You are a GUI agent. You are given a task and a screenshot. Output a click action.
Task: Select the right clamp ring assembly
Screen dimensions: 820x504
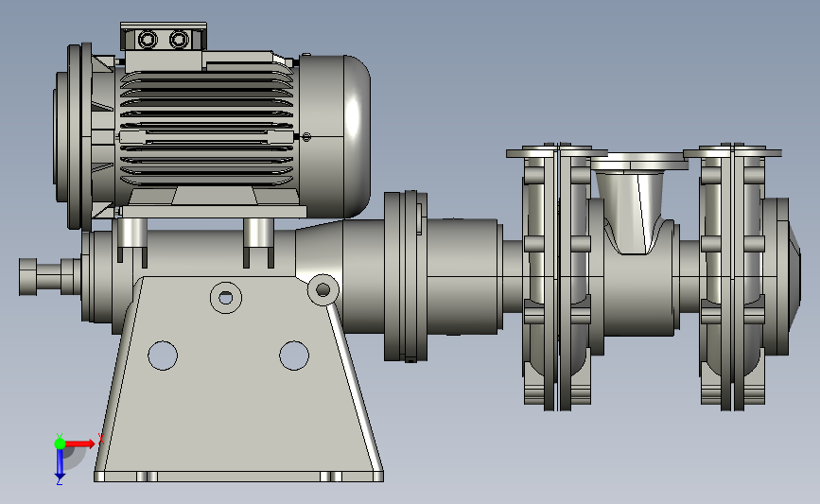pos(732,276)
